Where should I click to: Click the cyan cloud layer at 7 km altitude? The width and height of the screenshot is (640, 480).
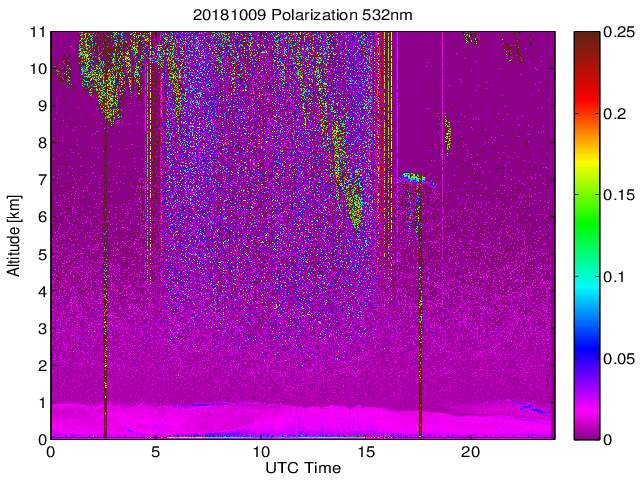(412, 178)
